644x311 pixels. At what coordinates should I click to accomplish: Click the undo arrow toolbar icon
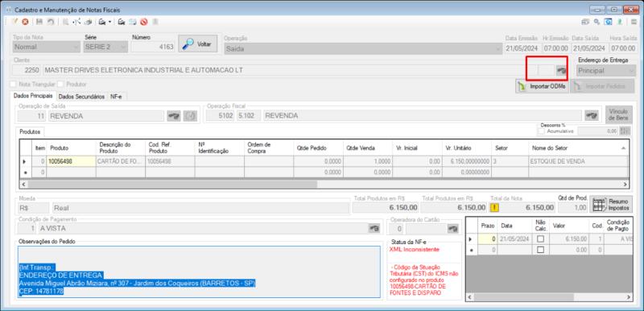(x=50, y=22)
